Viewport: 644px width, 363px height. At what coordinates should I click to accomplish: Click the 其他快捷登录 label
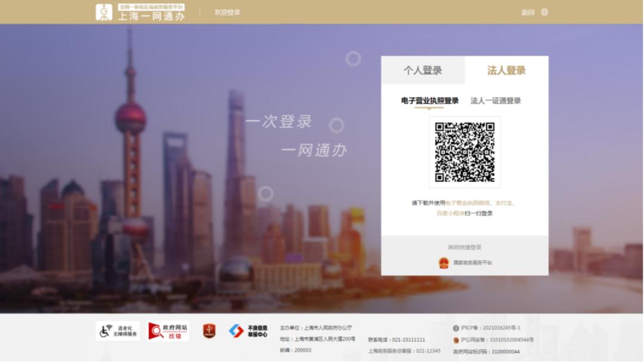coord(465,247)
